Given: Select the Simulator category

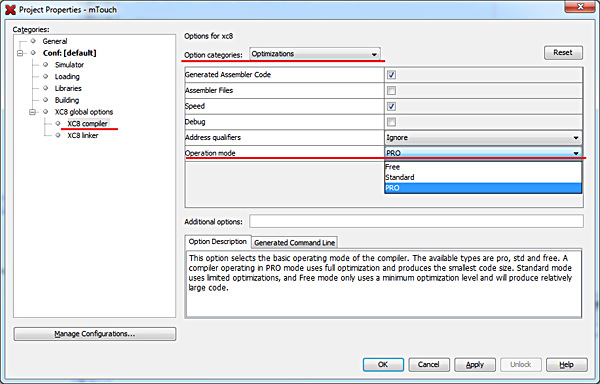Looking at the screenshot, I should coord(69,65).
